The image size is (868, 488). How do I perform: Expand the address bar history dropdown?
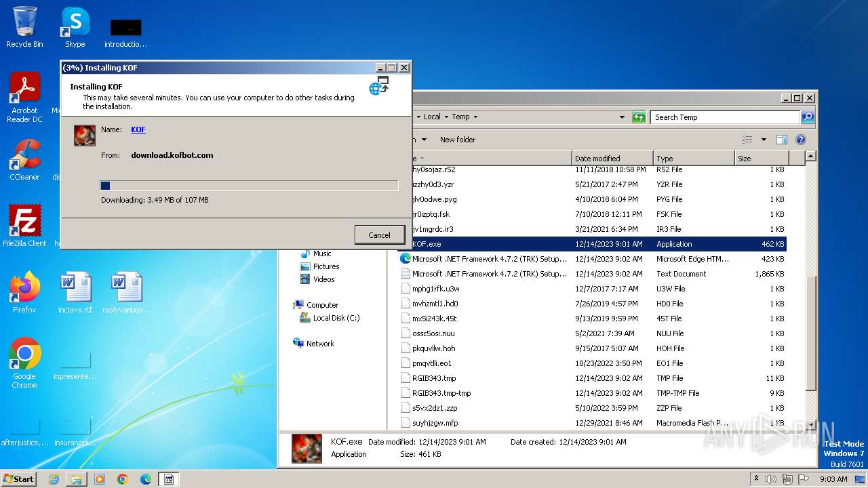coord(622,117)
